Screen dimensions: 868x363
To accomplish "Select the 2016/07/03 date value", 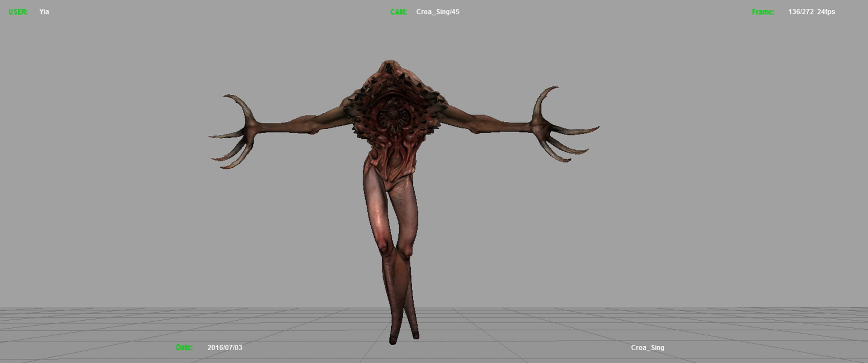I will [225, 347].
